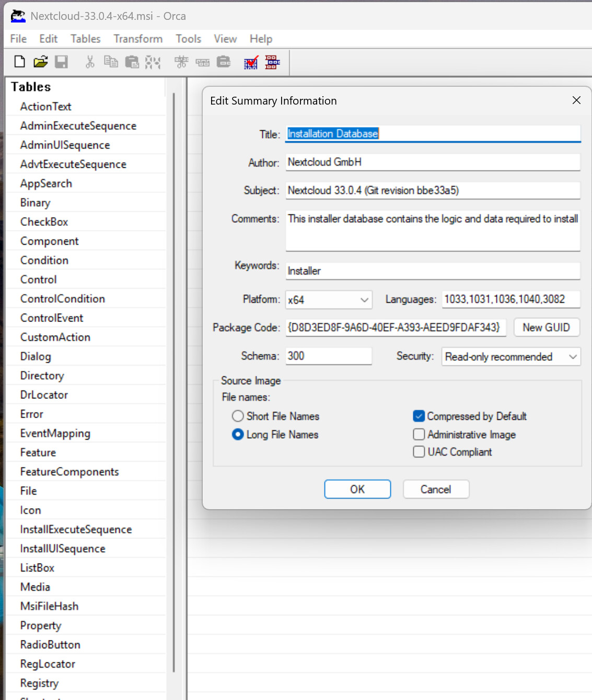
Task: Click the Open folder toolbar icon
Action: [40, 62]
